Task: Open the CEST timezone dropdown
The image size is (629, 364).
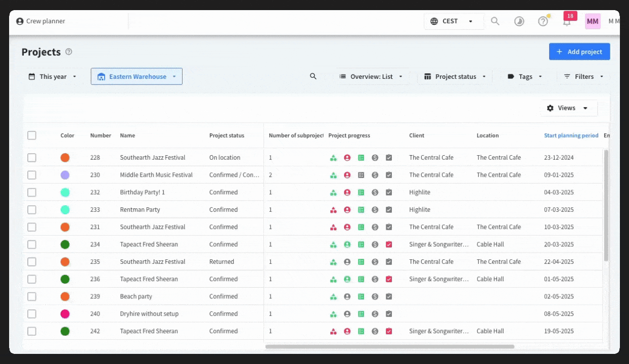Action: (x=454, y=21)
